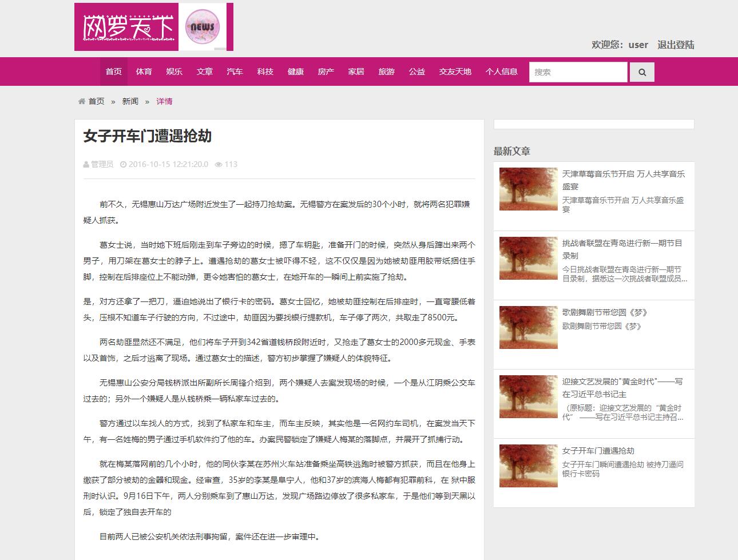
Task: Open the 个人信息 section
Action: tap(502, 72)
